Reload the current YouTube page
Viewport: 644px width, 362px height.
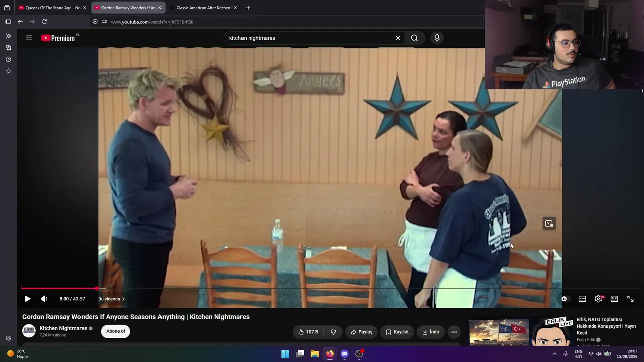[44, 22]
